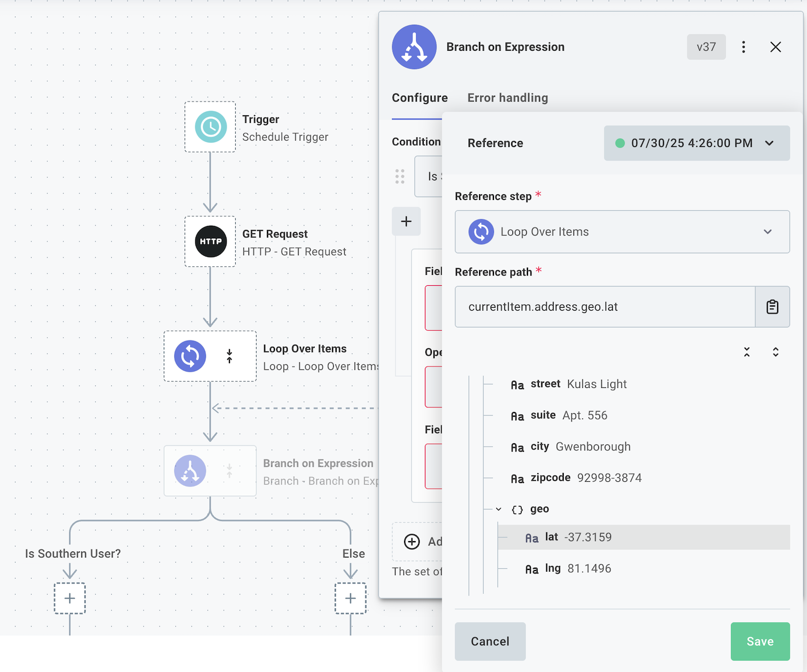Select the lng 81.1496 row
The width and height of the screenshot is (807, 672).
644,569
